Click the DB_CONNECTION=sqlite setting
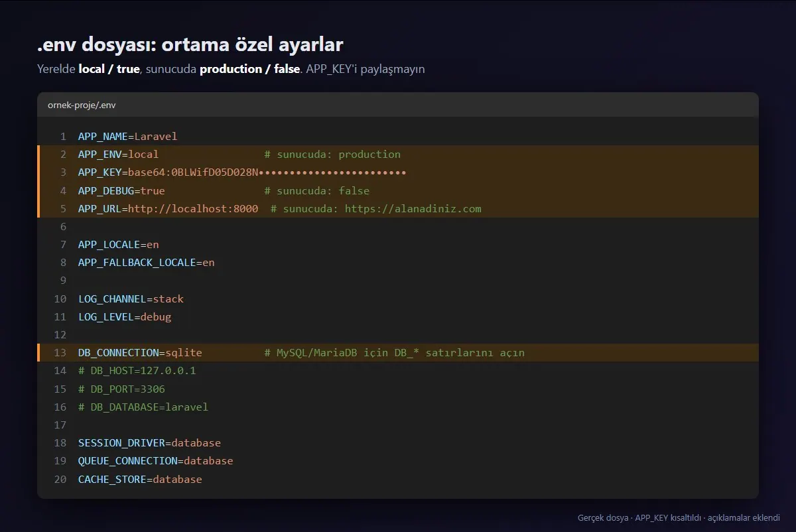The height and width of the screenshot is (532, 796). pos(140,353)
